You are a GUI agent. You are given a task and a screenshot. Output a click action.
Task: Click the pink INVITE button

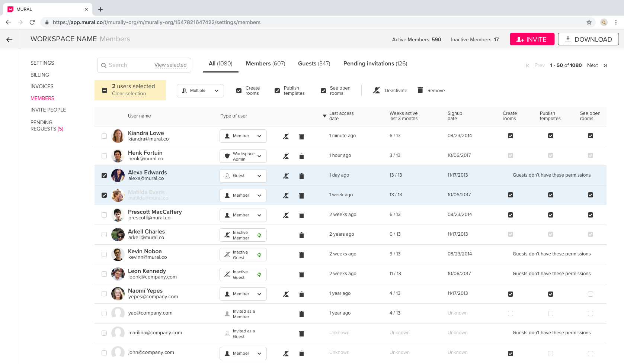(x=532, y=39)
